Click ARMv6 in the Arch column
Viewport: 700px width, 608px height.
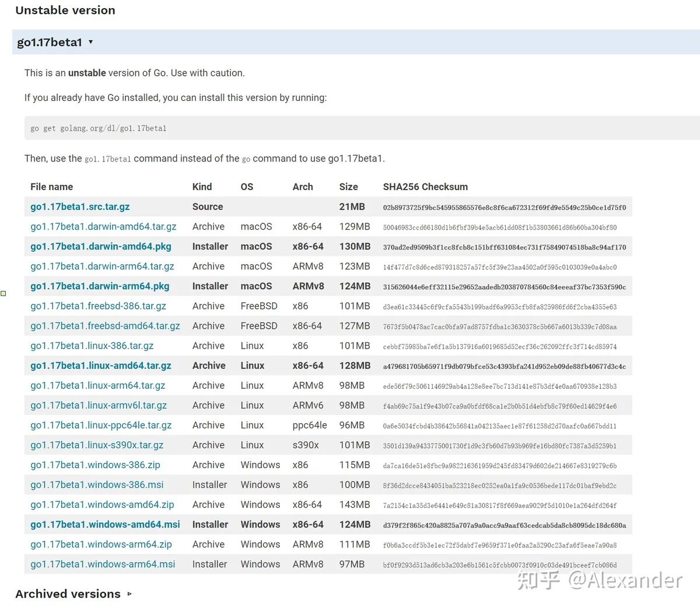pyautogui.click(x=308, y=405)
